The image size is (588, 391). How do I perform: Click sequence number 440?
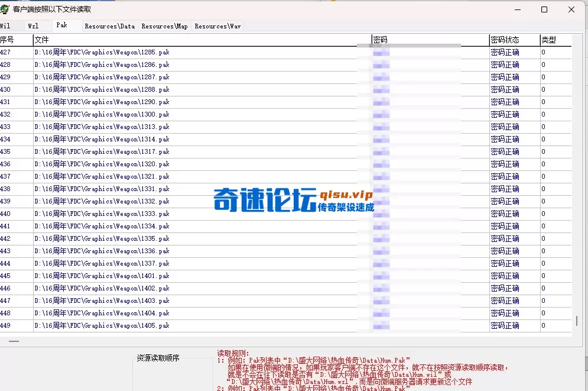tap(5, 214)
